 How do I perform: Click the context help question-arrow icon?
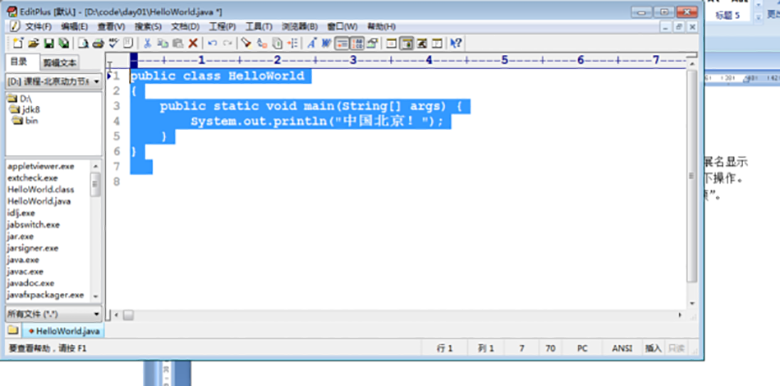click(455, 43)
